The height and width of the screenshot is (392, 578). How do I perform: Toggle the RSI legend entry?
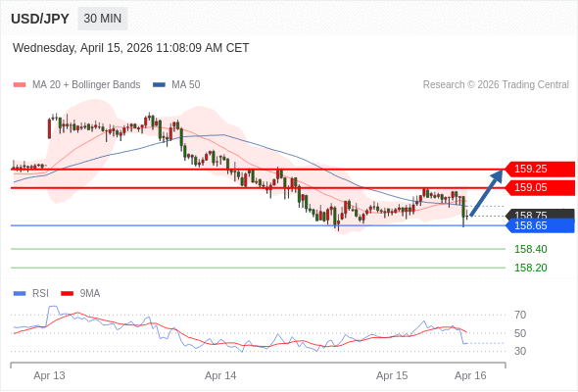[x=31, y=294]
